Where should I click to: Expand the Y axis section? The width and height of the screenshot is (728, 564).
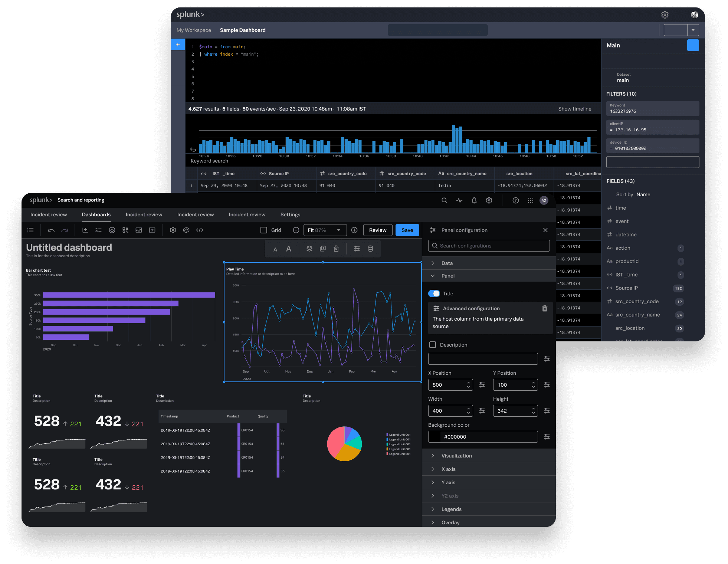(x=489, y=482)
